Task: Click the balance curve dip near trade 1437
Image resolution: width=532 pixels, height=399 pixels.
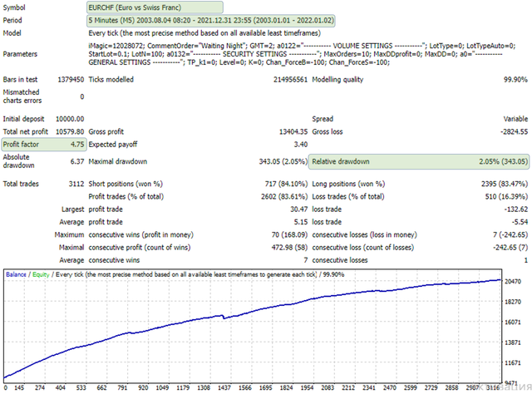Action: point(224,318)
